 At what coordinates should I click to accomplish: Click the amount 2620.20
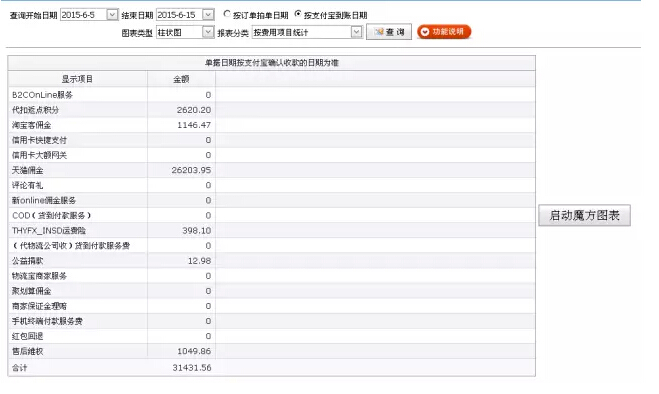(x=194, y=110)
